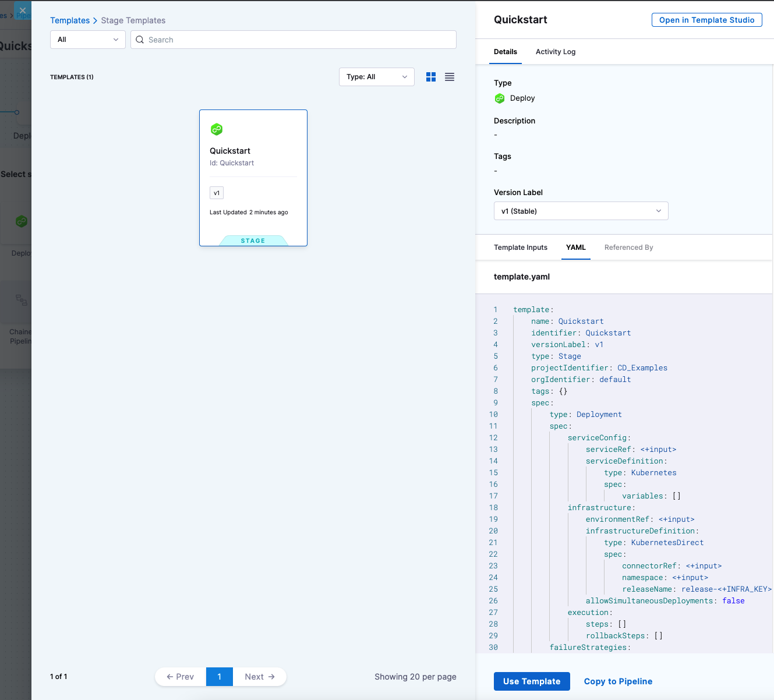Select the Template Inputs tab
This screenshot has width=774, height=700.
[520, 248]
